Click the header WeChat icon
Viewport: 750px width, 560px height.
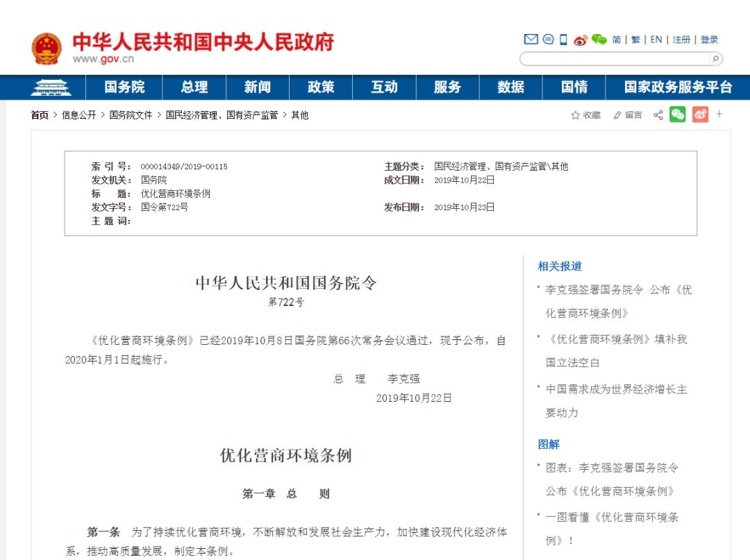coord(599,39)
